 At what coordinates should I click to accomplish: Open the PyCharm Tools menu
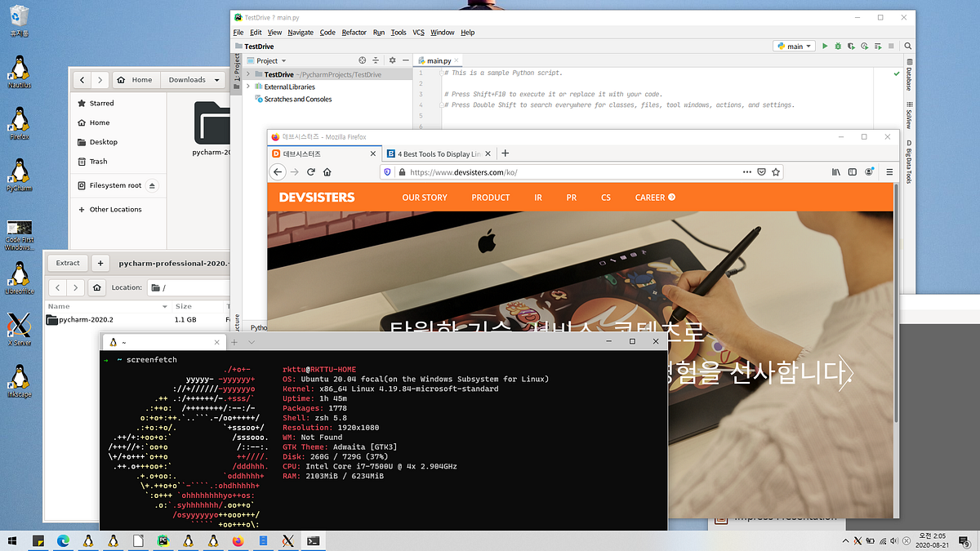coord(399,33)
